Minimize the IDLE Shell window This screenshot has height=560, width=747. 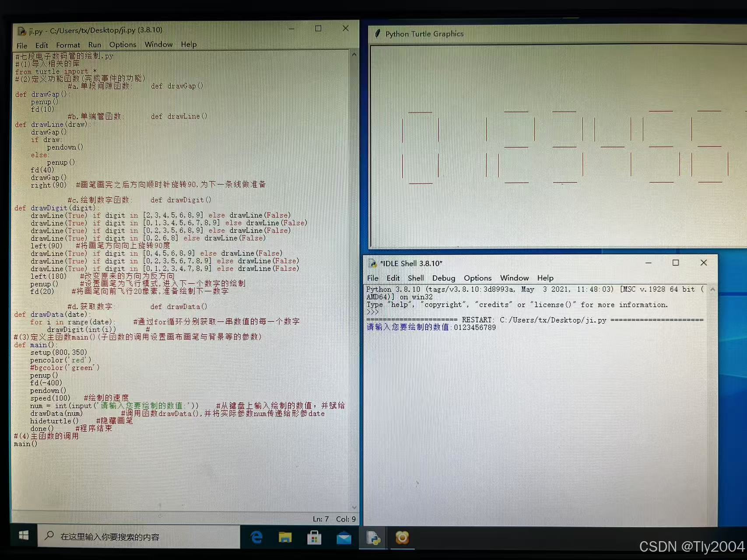click(x=649, y=263)
